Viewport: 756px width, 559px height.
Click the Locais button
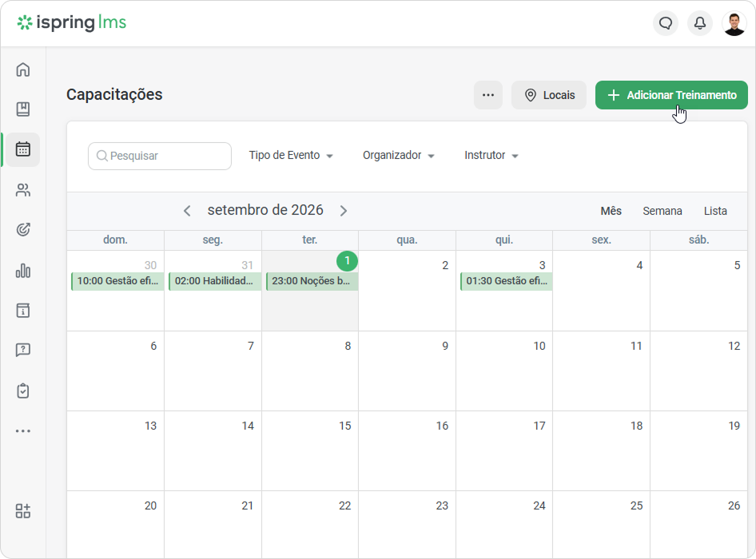[x=549, y=95]
